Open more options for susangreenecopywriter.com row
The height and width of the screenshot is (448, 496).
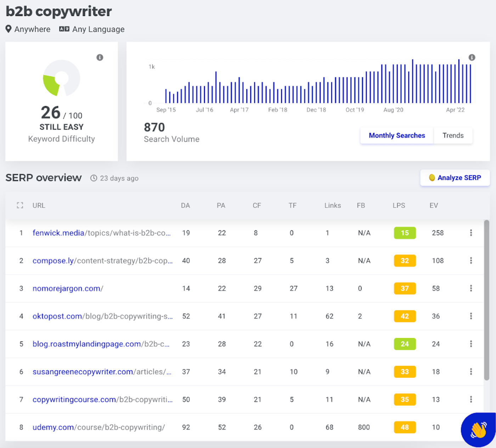471,372
